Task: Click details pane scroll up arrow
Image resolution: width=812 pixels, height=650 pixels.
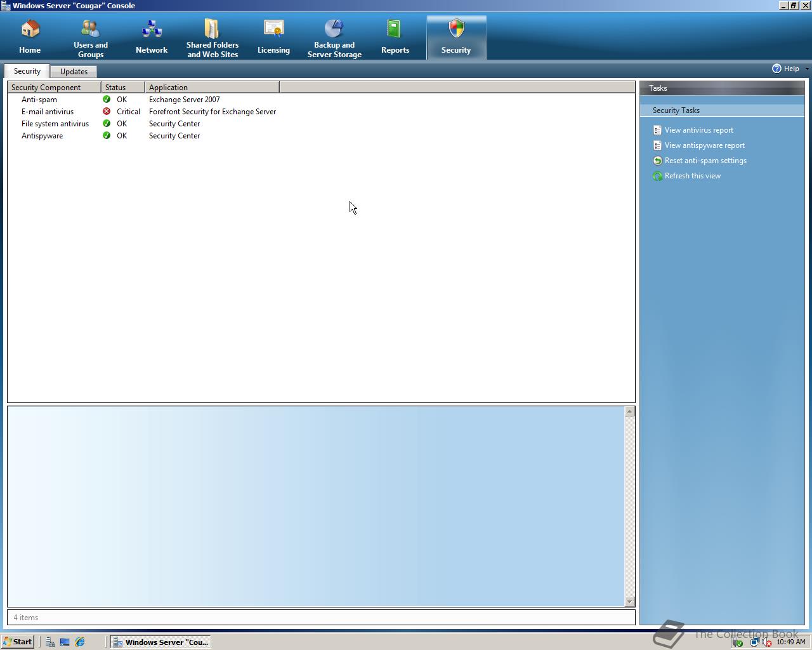Action: coord(629,411)
